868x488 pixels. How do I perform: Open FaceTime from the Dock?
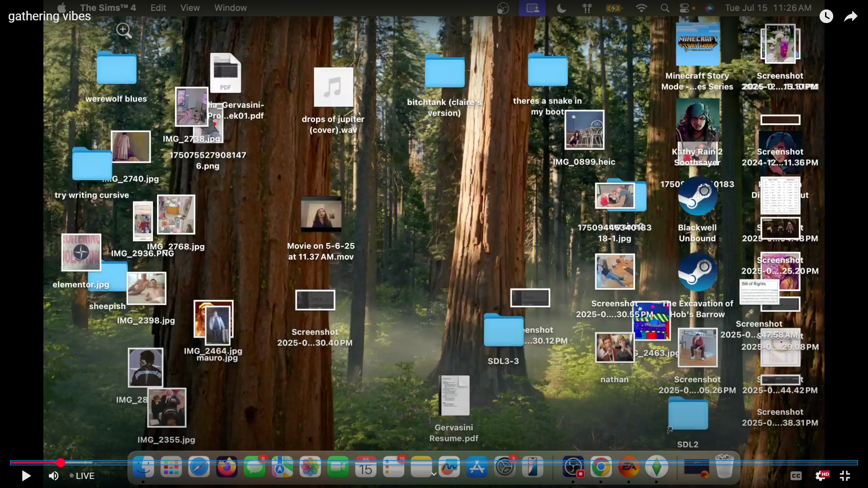(x=338, y=467)
